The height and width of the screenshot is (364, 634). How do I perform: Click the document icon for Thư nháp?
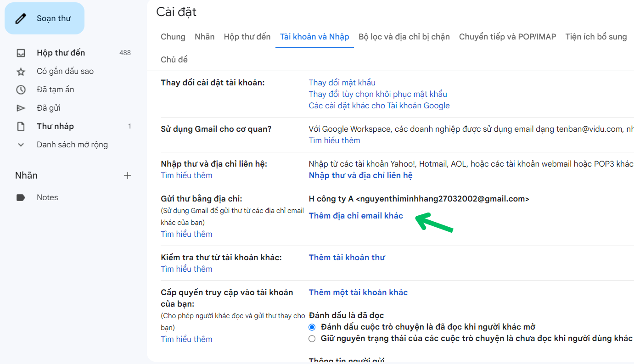click(21, 126)
